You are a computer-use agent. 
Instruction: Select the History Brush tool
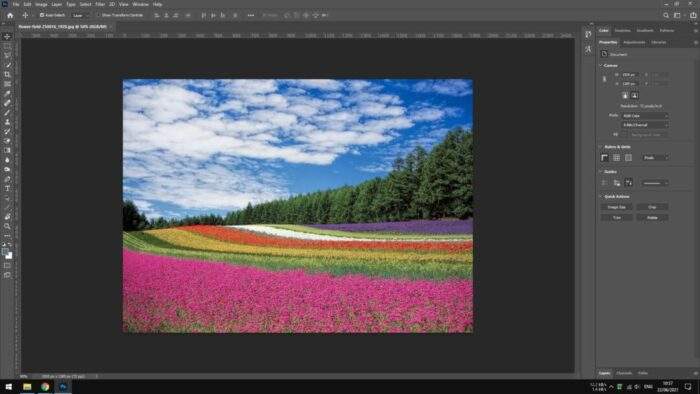coord(7,131)
